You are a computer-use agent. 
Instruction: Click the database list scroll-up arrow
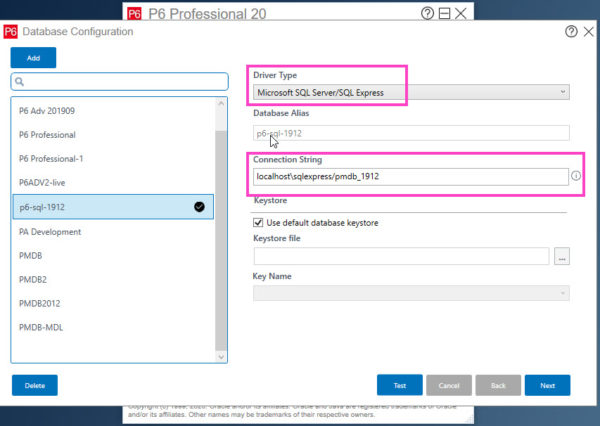click(221, 103)
